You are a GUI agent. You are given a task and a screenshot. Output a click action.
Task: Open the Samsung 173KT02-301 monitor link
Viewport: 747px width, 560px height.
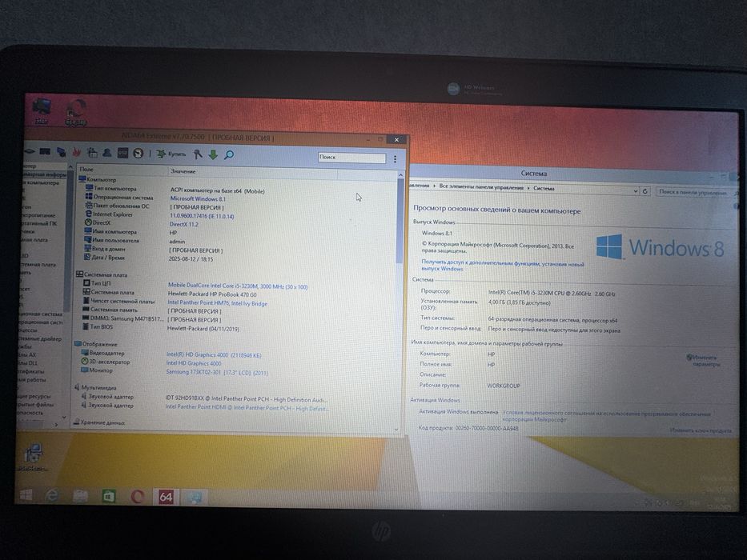[217, 372]
